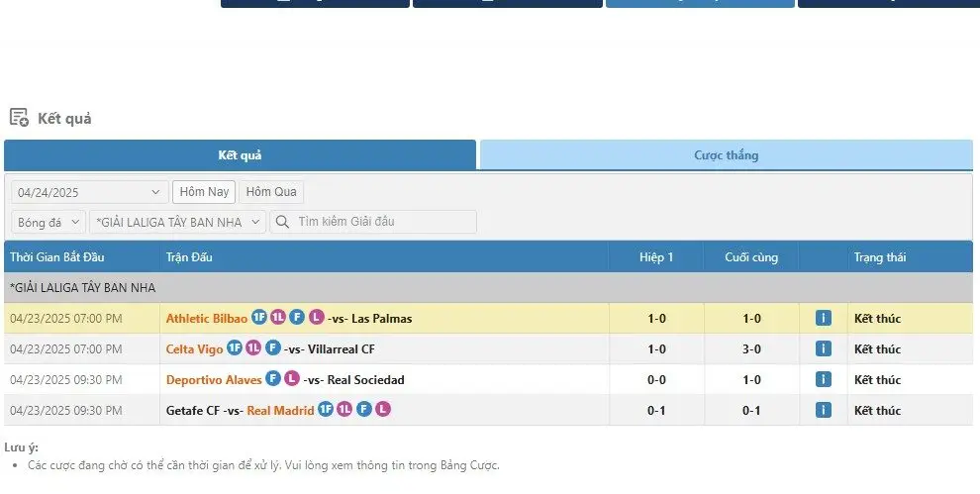Open the GIẢI LALIGA TÂY BAN NHA dropdown
The width and height of the screenshot is (980, 494).
[x=178, y=222]
